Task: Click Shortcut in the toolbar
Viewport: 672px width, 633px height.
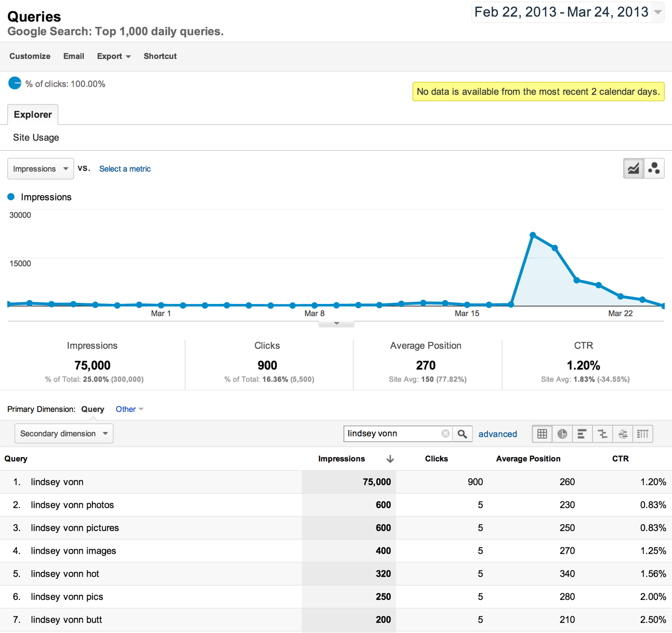Action: tap(160, 56)
